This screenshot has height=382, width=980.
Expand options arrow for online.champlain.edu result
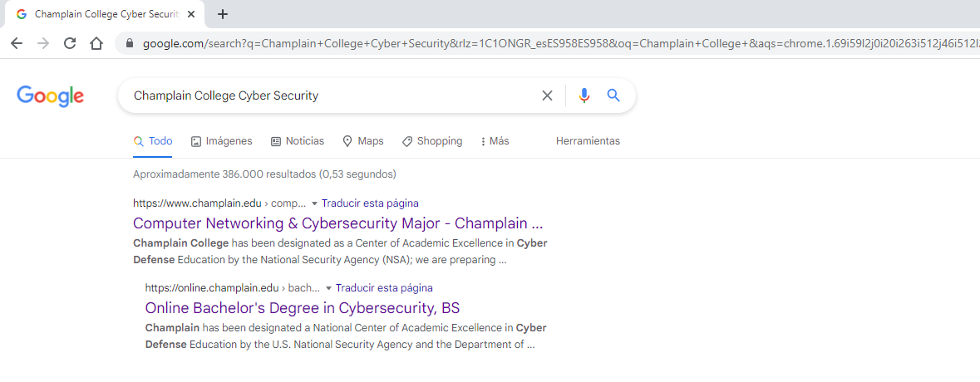click(x=328, y=288)
